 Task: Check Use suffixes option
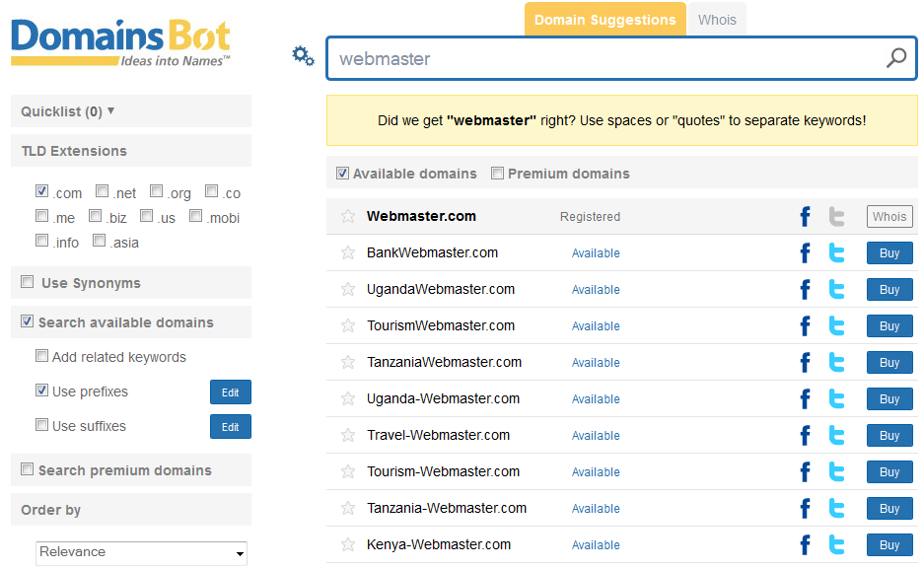(x=41, y=425)
